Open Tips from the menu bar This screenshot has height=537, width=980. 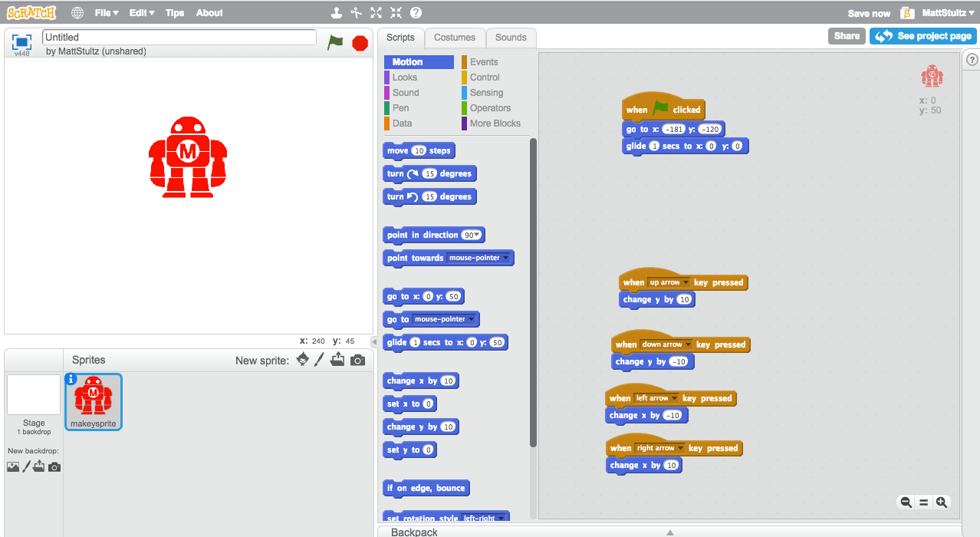(175, 13)
